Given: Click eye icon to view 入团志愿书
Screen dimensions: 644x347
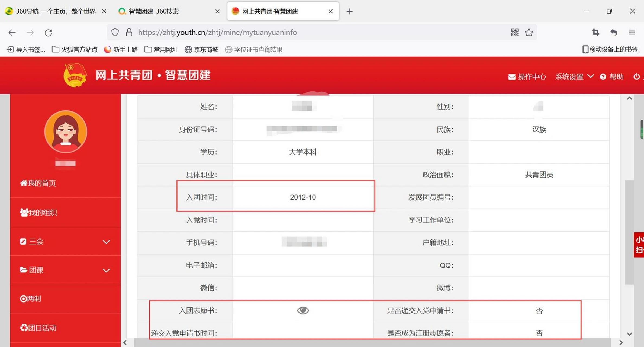Looking at the screenshot, I should 303,310.
